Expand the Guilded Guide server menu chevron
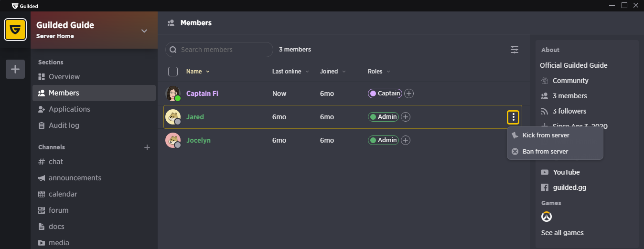The width and height of the screenshot is (644, 249). (144, 31)
